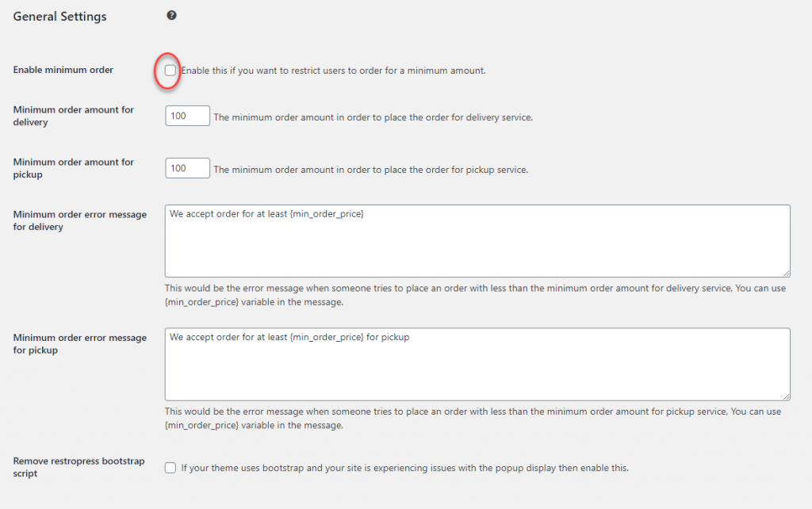Tick the Remove restropress bootstrap script checkbox
Viewport: 812px width, 509px height.
[170, 468]
